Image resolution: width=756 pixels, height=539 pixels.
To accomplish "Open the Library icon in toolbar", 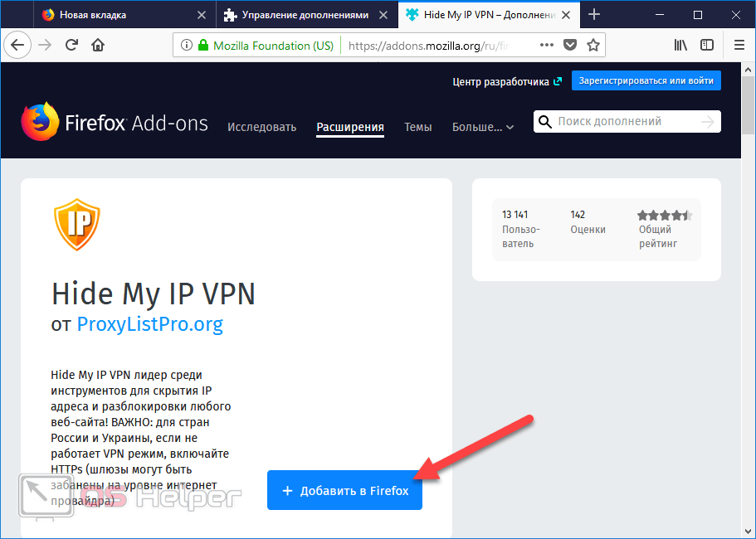I will tap(680, 46).
